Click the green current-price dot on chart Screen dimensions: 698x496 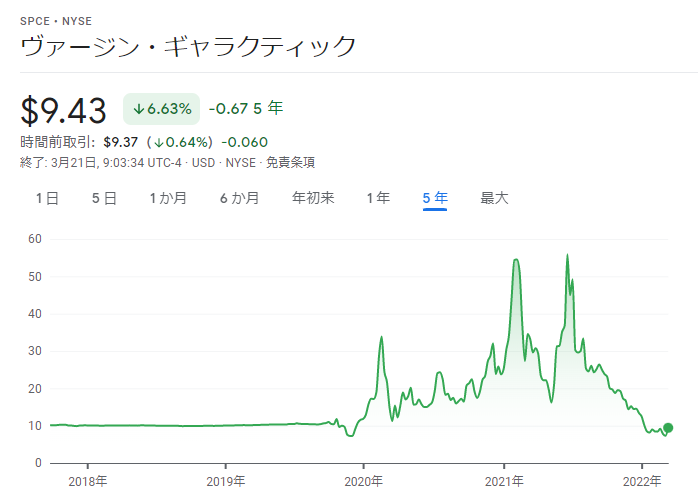coord(668,428)
